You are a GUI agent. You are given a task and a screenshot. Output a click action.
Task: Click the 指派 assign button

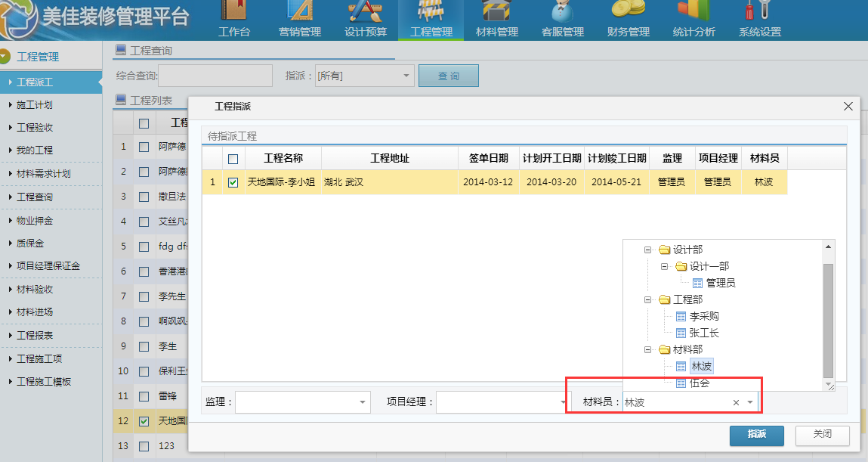click(x=756, y=436)
